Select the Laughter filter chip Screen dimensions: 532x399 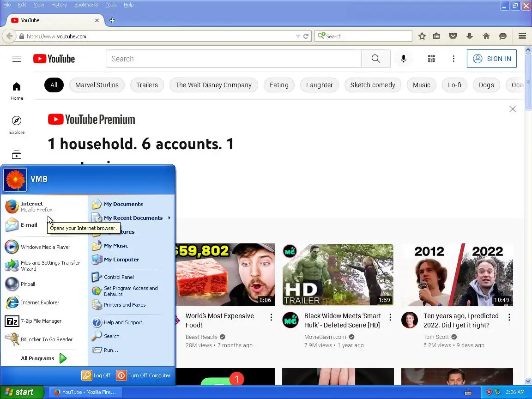(x=319, y=85)
